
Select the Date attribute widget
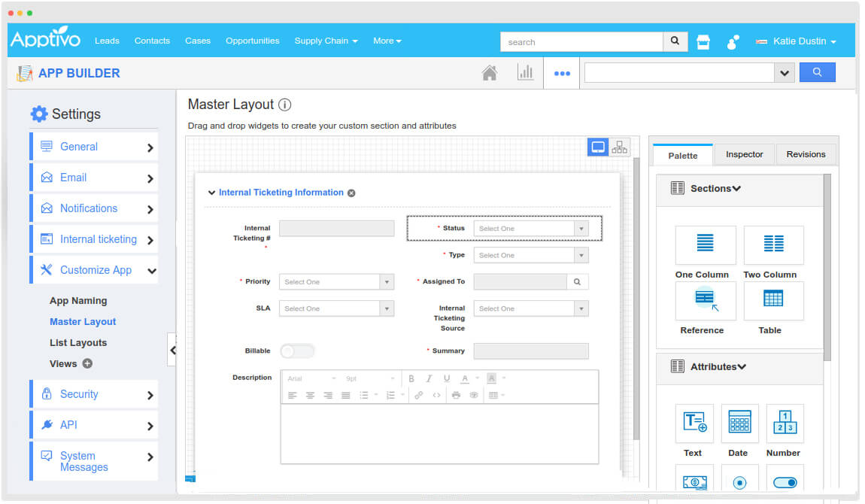(739, 423)
